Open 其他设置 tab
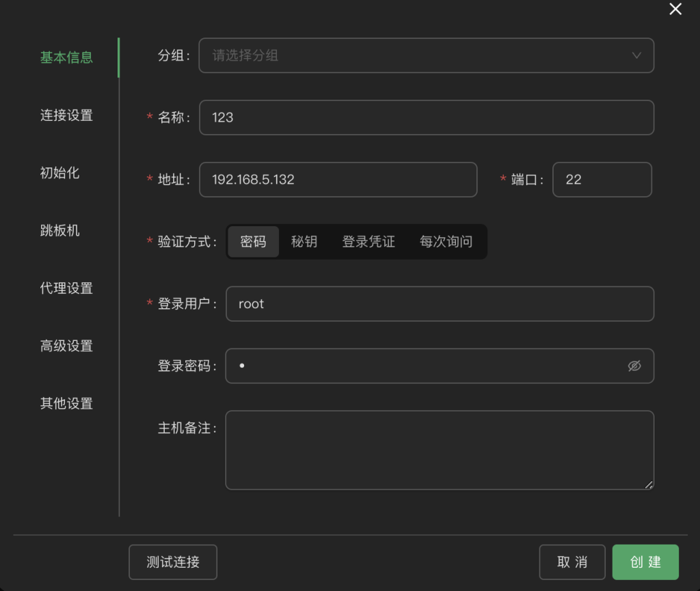 66,403
